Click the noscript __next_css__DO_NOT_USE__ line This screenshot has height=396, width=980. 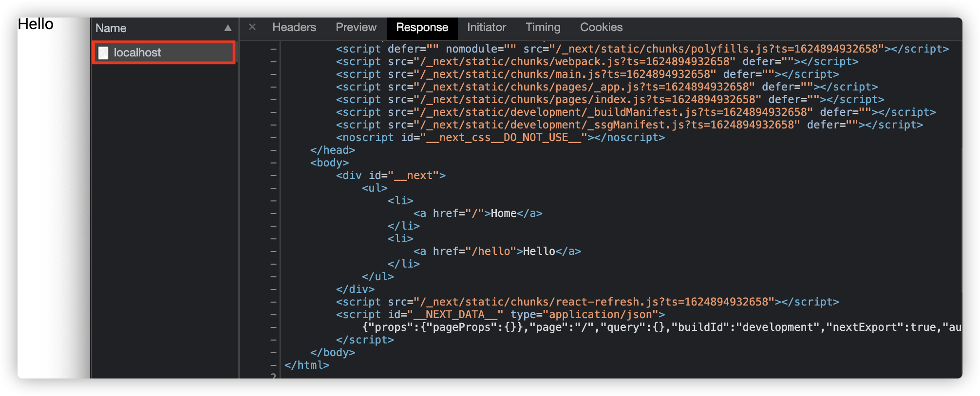point(500,138)
